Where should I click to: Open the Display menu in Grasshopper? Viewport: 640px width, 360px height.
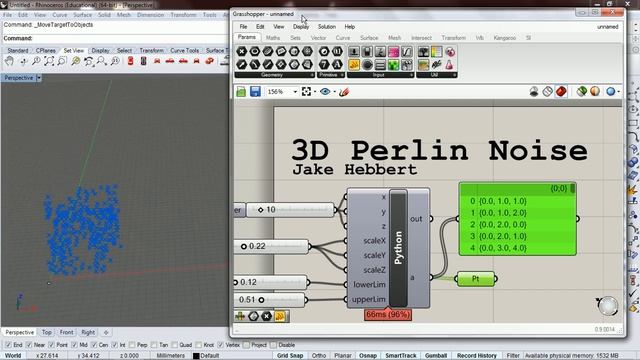[x=301, y=27]
